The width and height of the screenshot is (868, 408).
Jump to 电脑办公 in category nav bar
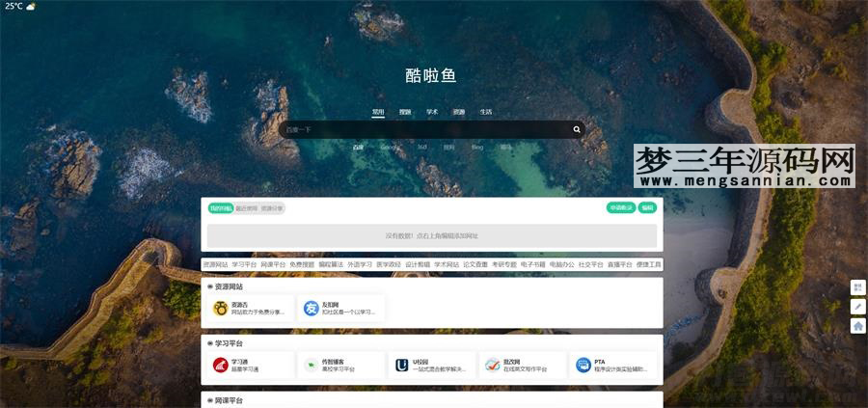(x=562, y=264)
